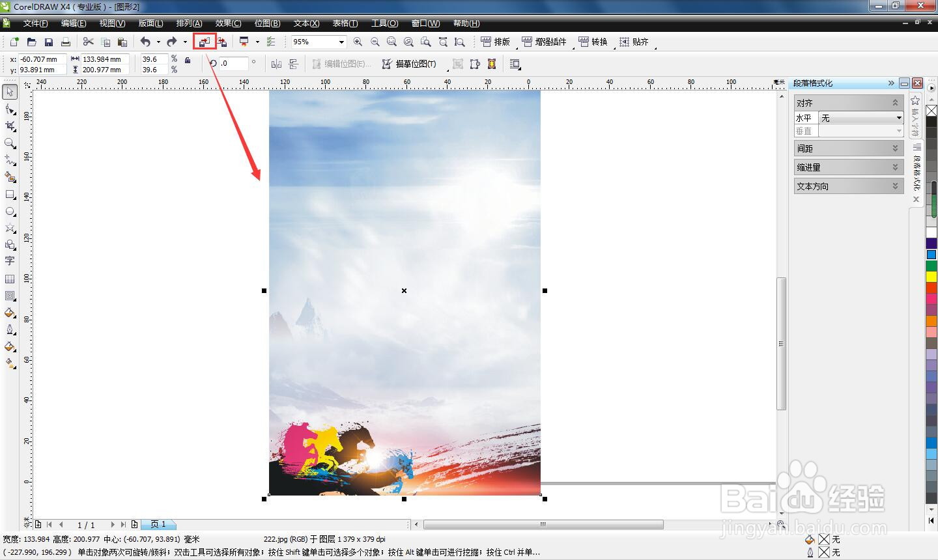This screenshot has height=560, width=938.
Task: Copy the selected object
Action: click(x=105, y=42)
